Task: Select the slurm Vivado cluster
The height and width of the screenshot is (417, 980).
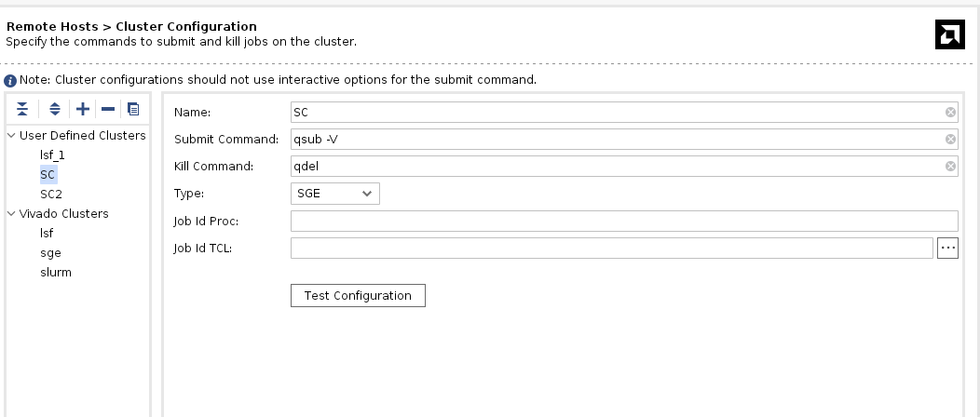Action: coord(56,273)
